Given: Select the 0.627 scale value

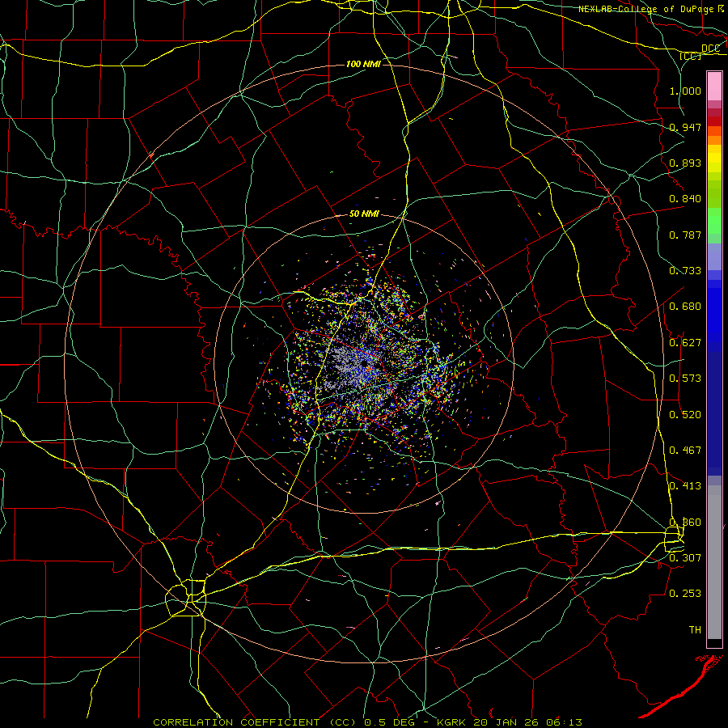Looking at the screenshot, I should coord(685,343).
